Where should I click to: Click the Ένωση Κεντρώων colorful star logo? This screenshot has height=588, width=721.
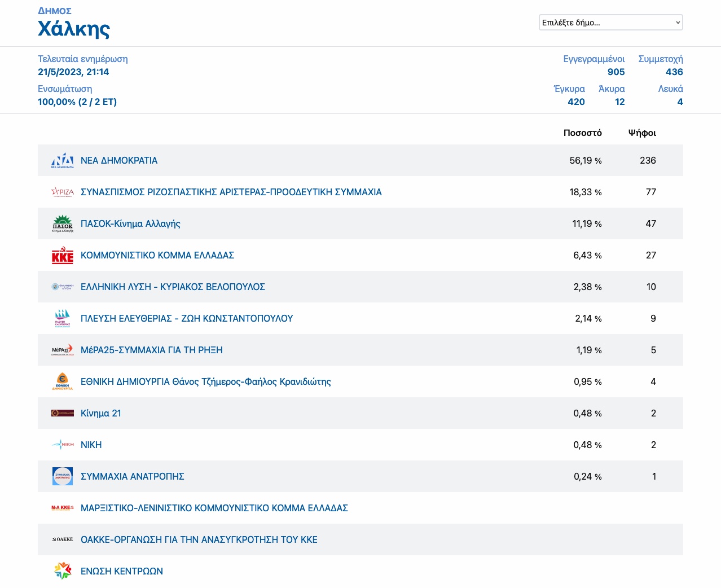coord(63,571)
